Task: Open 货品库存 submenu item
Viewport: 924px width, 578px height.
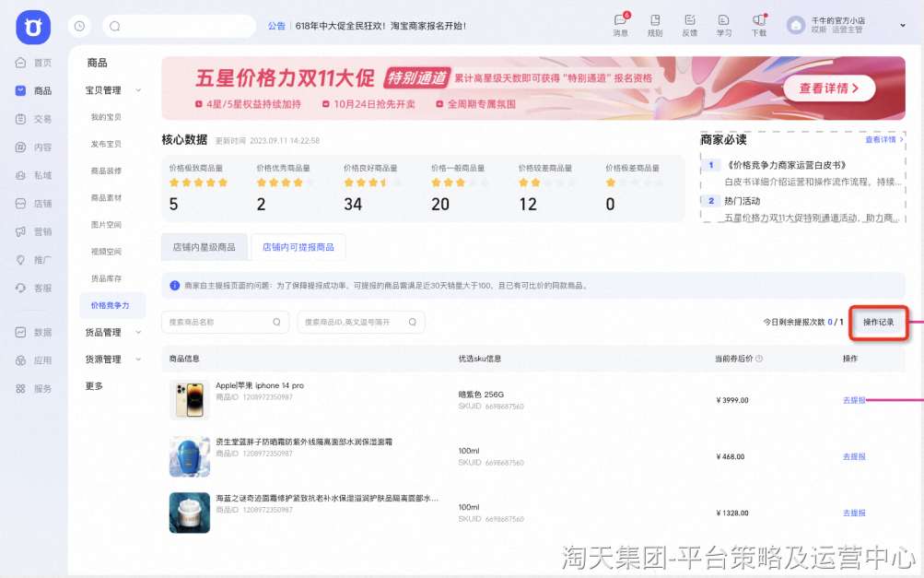Action: (106, 278)
